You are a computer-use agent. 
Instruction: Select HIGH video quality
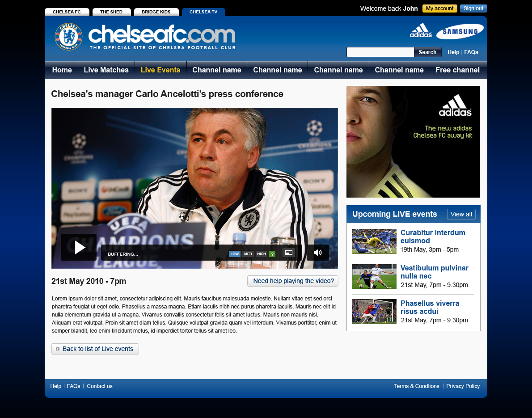click(x=261, y=254)
